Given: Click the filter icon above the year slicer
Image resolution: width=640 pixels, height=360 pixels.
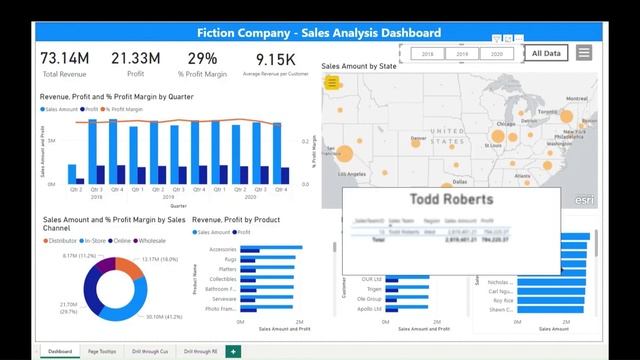Looking at the screenshot, I should [496, 39].
